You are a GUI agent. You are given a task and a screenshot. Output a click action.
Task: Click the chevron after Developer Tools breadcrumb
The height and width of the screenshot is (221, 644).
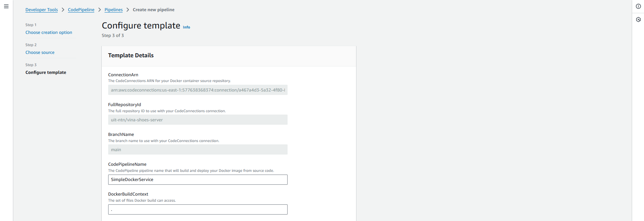[x=63, y=10]
